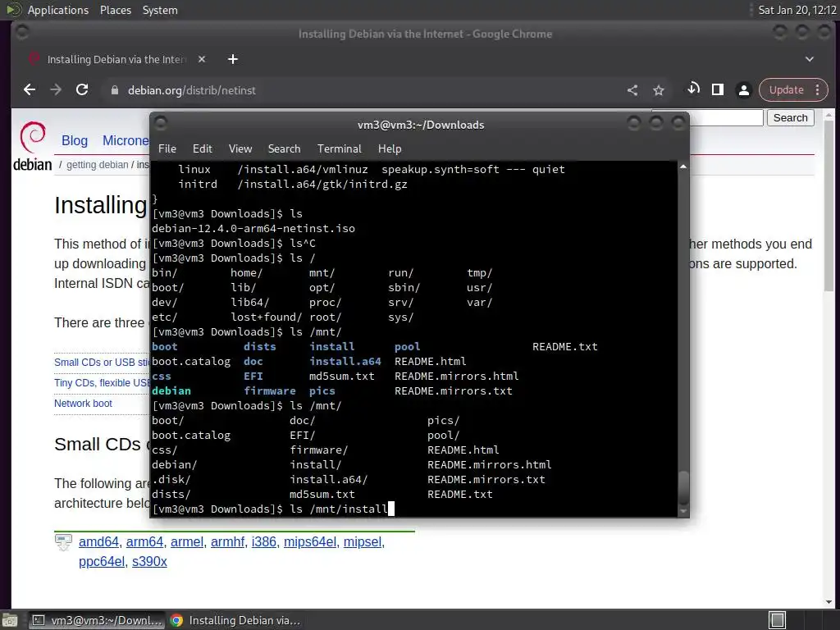Screen dimensions: 840x630
Task: Open terminal View menu
Action: [x=240, y=148]
